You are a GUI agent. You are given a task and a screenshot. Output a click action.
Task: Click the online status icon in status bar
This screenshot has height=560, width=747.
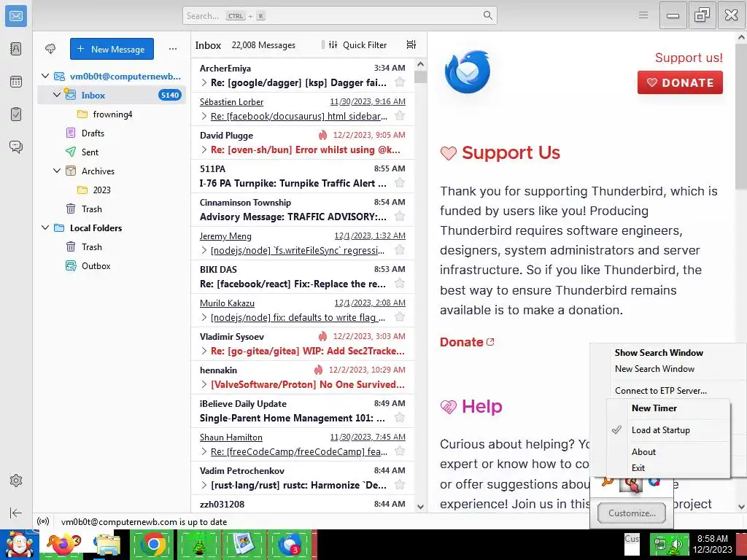[x=43, y=521]
